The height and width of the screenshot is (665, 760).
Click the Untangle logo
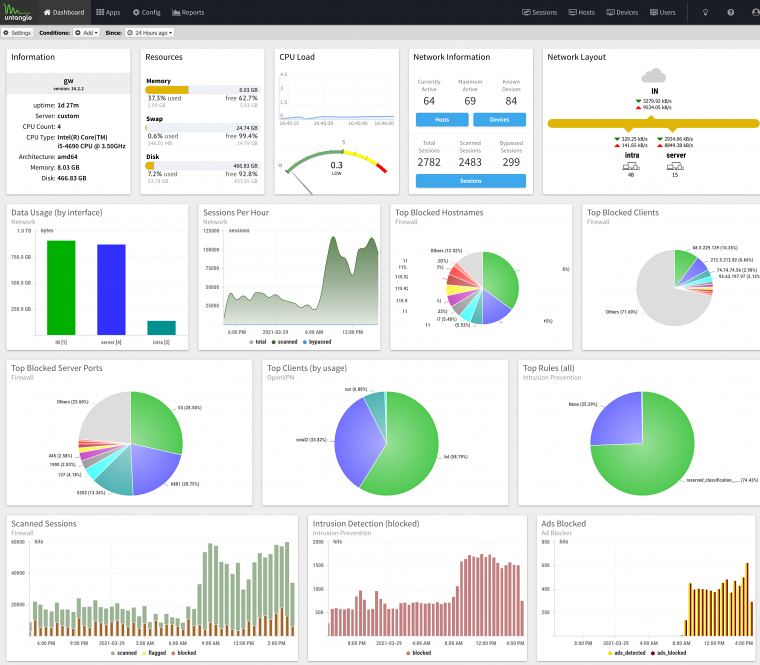pos(18,12)
